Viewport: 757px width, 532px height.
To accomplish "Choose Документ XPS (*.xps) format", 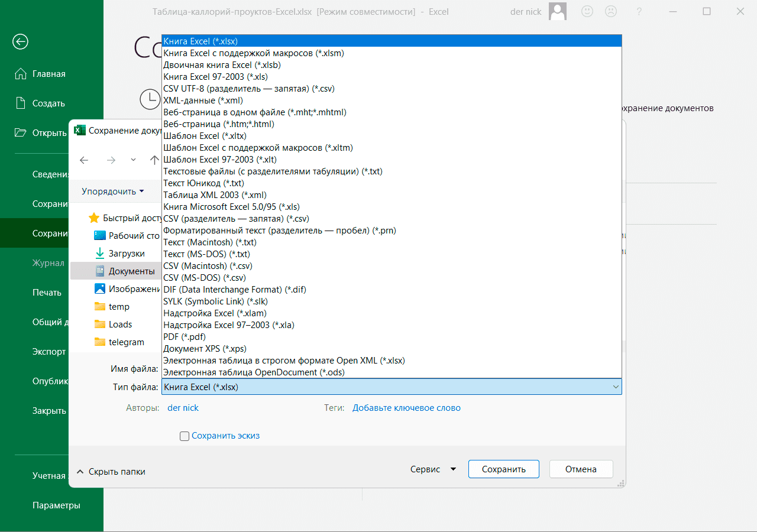I will click(392, 349).
